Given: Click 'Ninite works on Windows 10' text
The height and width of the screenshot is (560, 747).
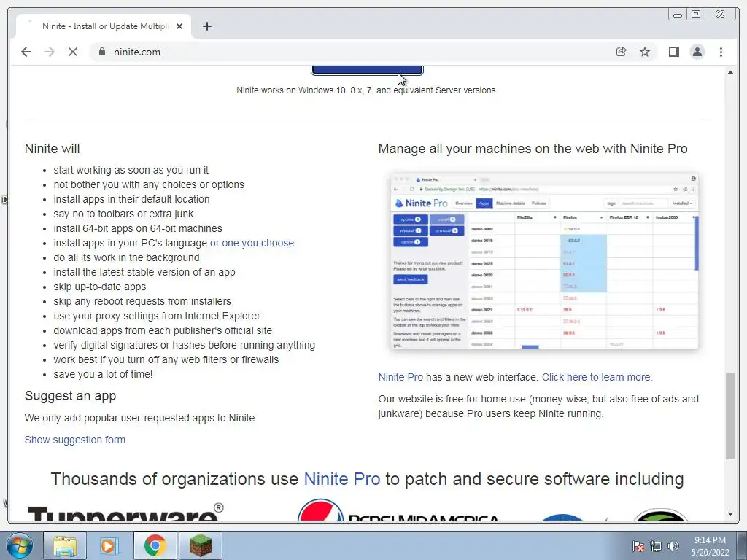Looking at the screenshot, I should click(x=367, y=90).
